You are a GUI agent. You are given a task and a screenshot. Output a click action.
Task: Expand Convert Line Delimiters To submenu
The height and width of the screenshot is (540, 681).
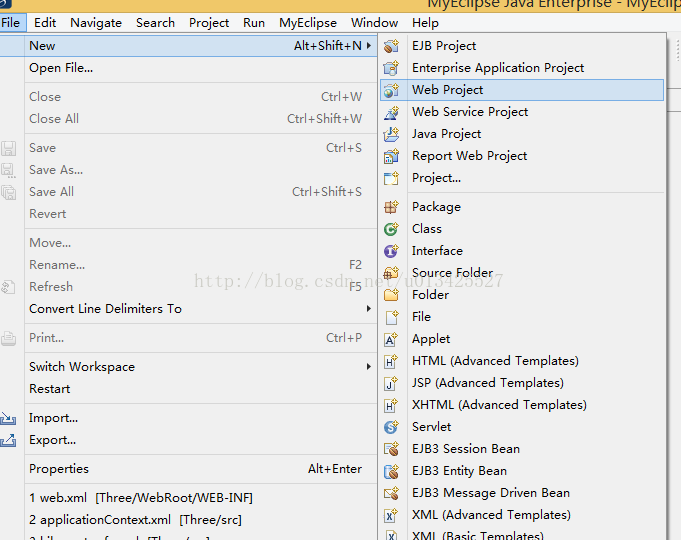tap(369, 309)
